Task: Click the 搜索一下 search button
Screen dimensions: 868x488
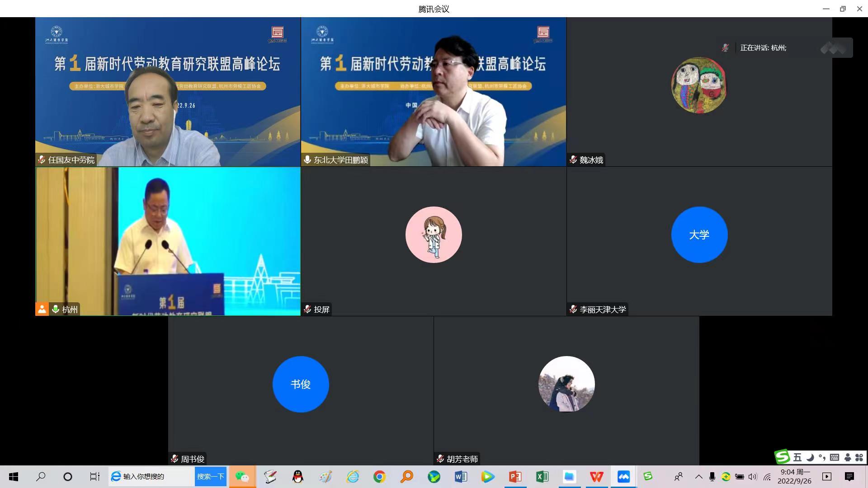Action: (x=211, y=477)
